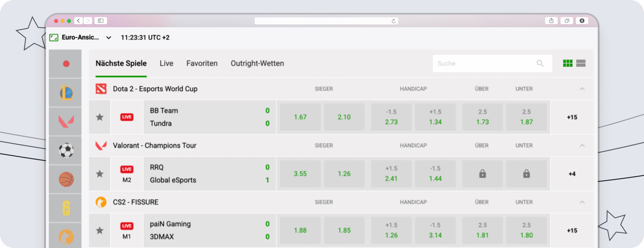Screen dimensions: 644x248
Task: Click the fullscreen icon beside Euro-Ansicht
Action: tap(54, 38)
